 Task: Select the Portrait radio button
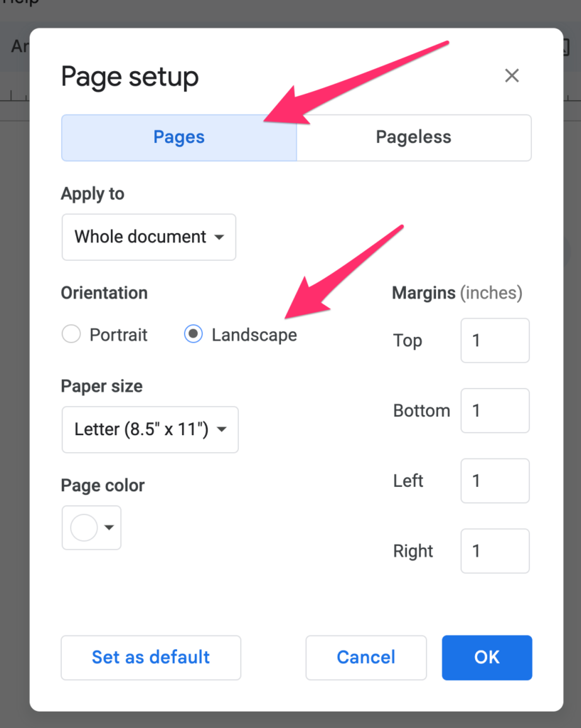[x=71, y=334]
